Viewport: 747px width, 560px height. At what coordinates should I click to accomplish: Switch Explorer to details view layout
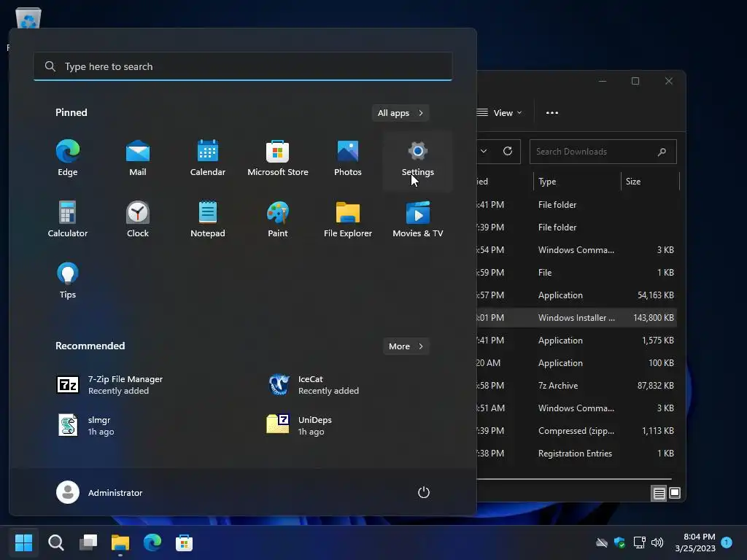tap(659, 493)
